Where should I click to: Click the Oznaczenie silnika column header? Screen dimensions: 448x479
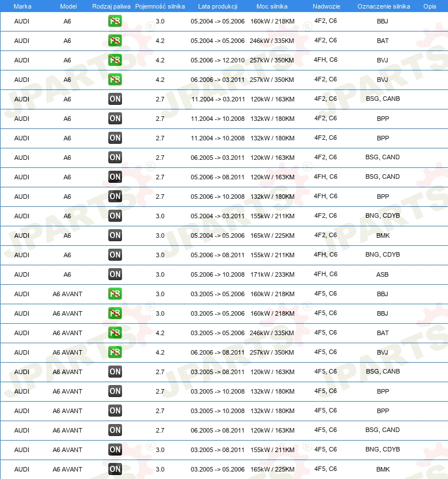384,6
